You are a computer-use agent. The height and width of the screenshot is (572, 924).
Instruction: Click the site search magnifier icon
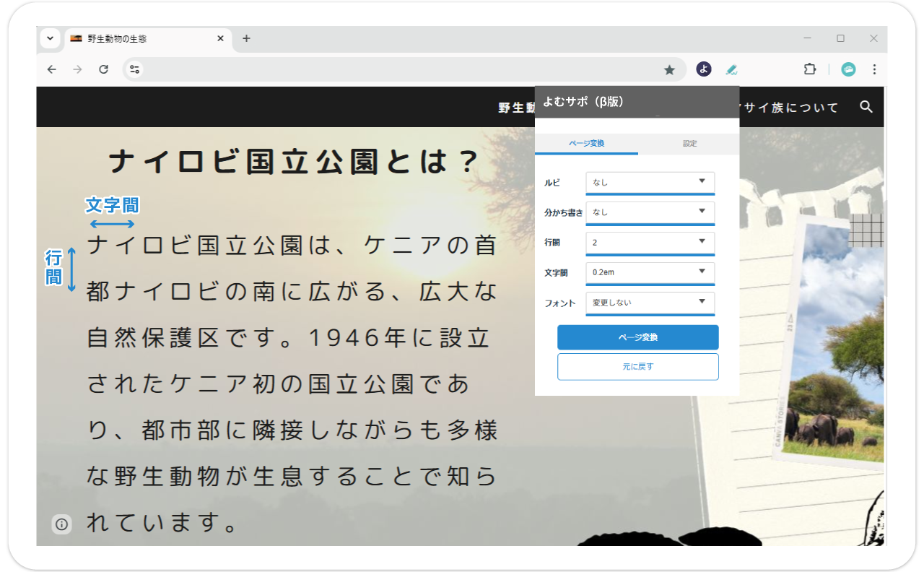[x=866, y=107]
